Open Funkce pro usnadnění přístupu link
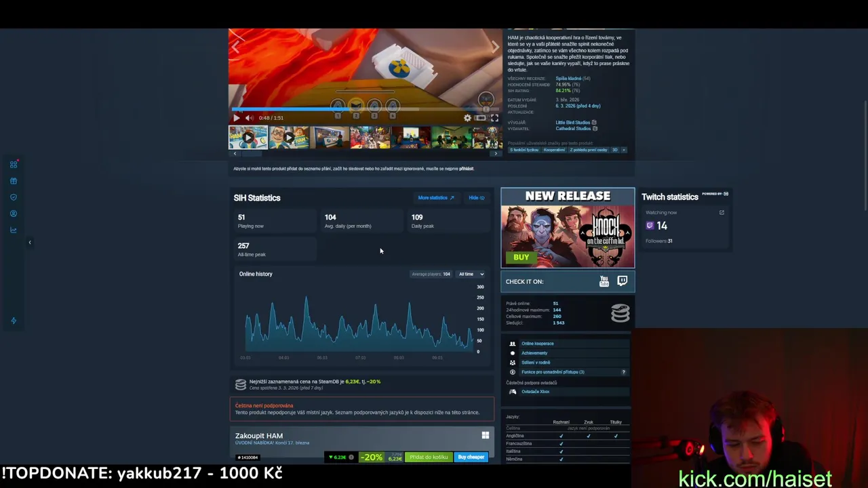 (x=553, y=372)
